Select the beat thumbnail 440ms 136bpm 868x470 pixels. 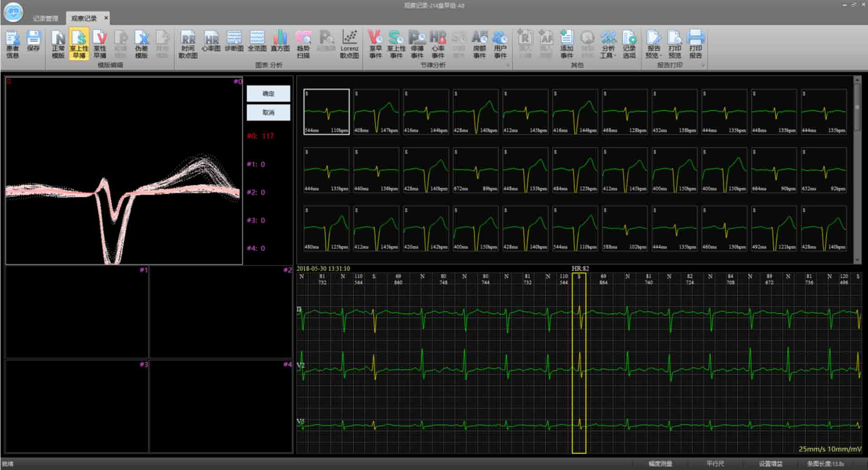point(376,170)
